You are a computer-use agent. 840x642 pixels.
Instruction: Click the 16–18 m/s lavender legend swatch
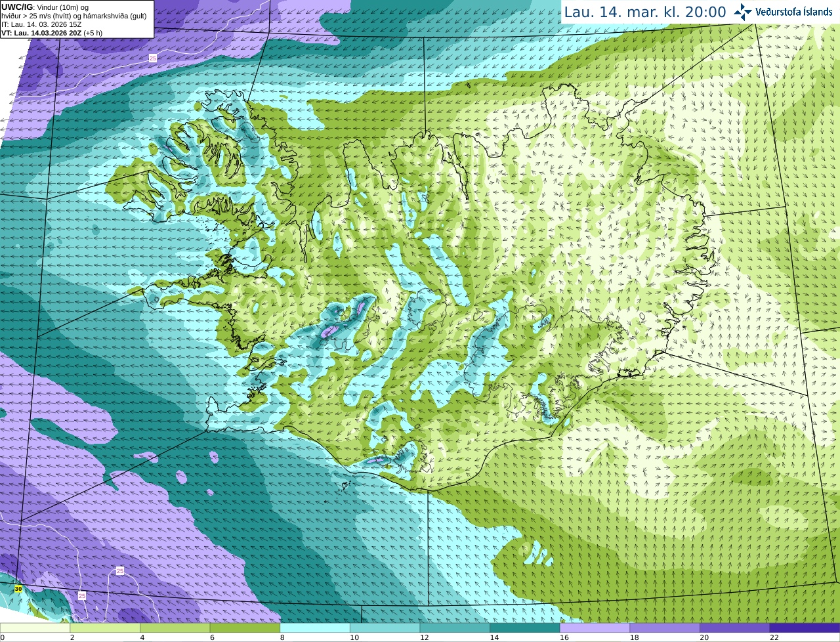(x=595, y=628)
